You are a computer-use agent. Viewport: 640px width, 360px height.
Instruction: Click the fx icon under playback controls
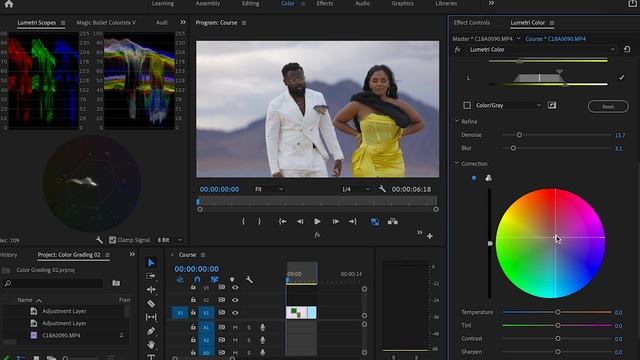pos(317,235)
